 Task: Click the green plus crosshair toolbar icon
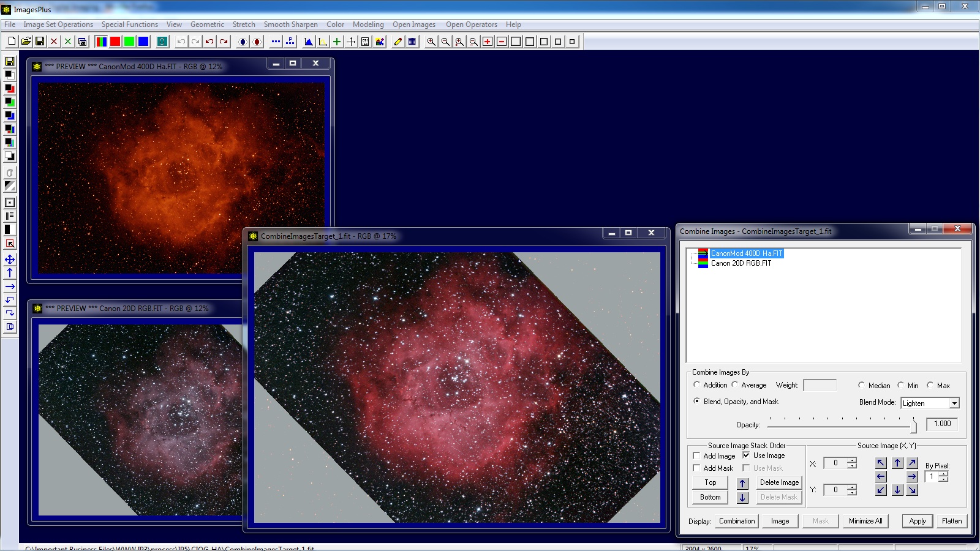(337, 42)
